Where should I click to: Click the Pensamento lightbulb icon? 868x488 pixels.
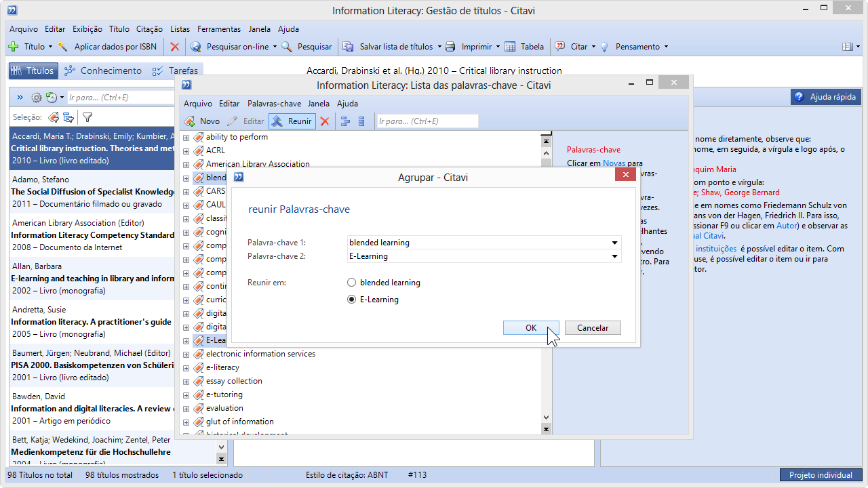(604, 47)
